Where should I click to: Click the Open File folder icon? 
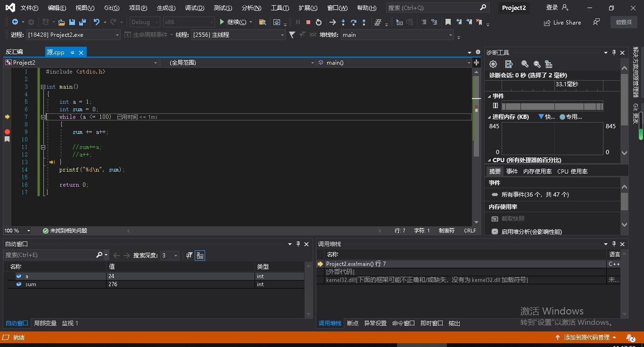pos(61,22)
